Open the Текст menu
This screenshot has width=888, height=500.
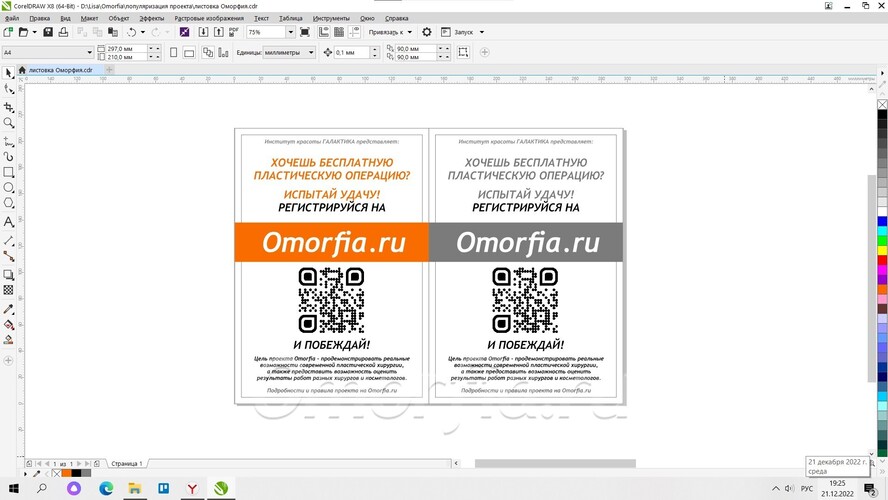tap(262, 18)
